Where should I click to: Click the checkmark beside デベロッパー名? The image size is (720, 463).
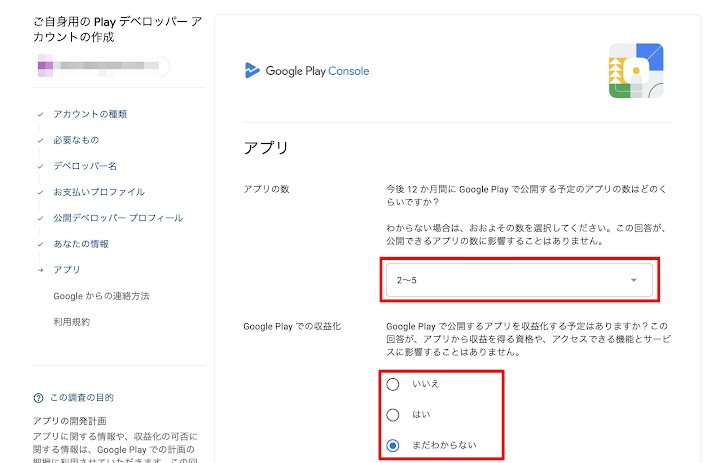(x=40, y=166)
